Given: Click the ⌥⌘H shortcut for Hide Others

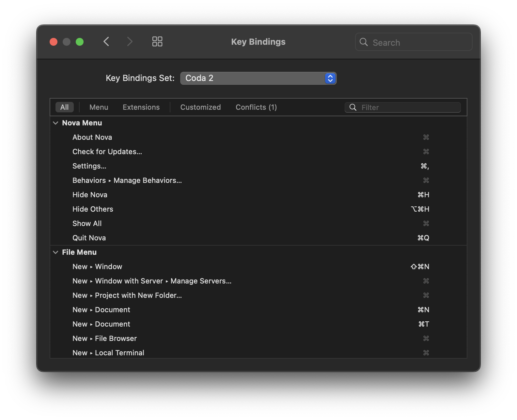Looking at the screenshot, I should click(x=420, y=209).
